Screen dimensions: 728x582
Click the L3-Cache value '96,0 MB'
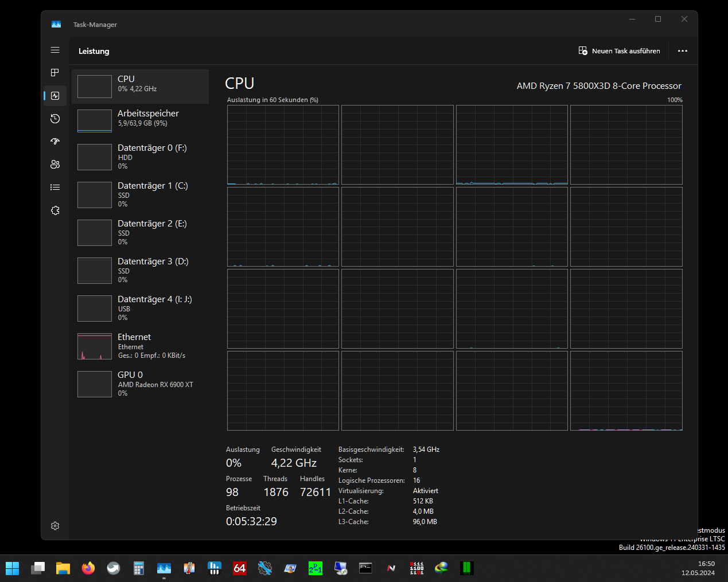(x=425, y=522)
